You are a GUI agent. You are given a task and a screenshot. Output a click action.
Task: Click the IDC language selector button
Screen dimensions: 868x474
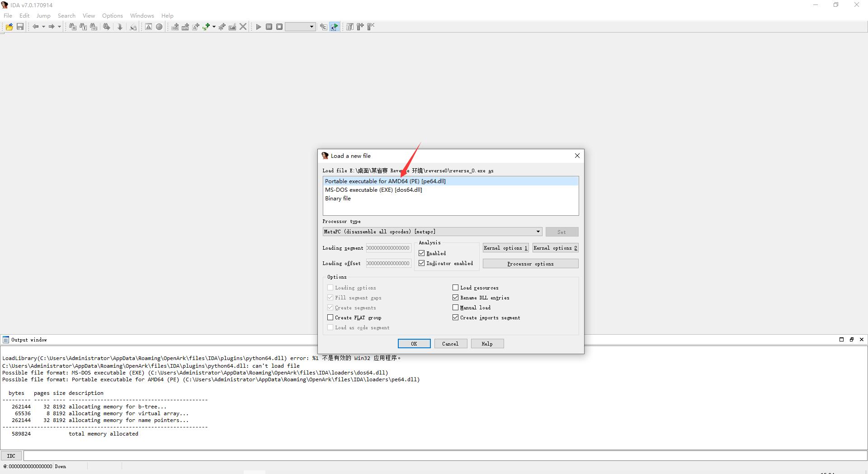(11, 456)
